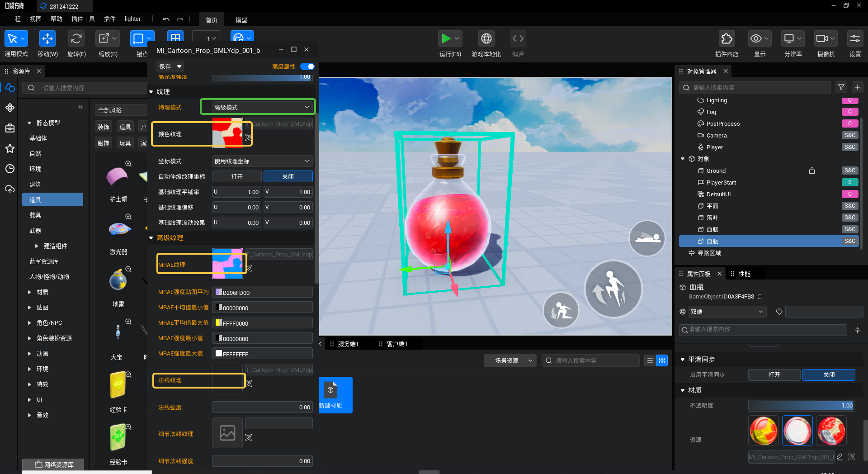The width and height of the screenshot is (868, 474).
Task: Click the 法线强度 value field
Action: click(x=262, y=407)
